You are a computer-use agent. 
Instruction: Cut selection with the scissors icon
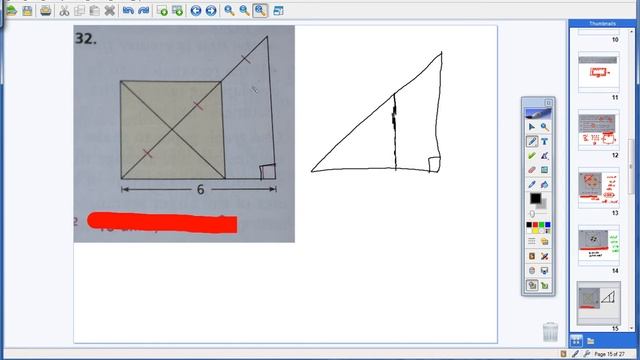point(64,11)
